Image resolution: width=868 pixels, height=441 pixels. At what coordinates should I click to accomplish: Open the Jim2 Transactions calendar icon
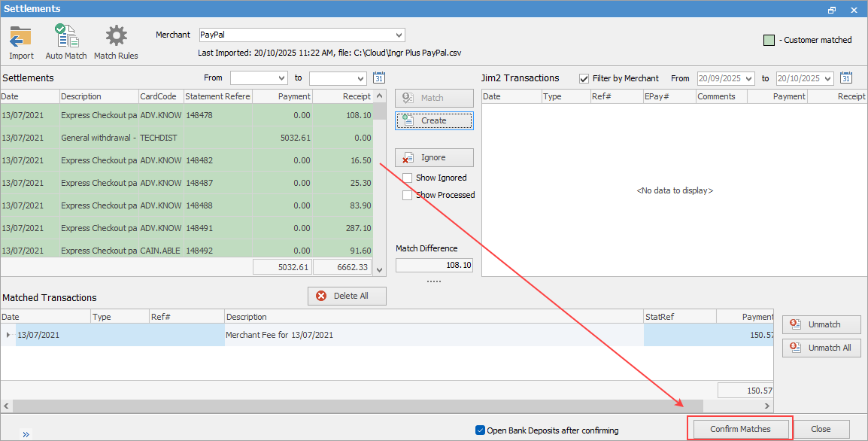846,78
